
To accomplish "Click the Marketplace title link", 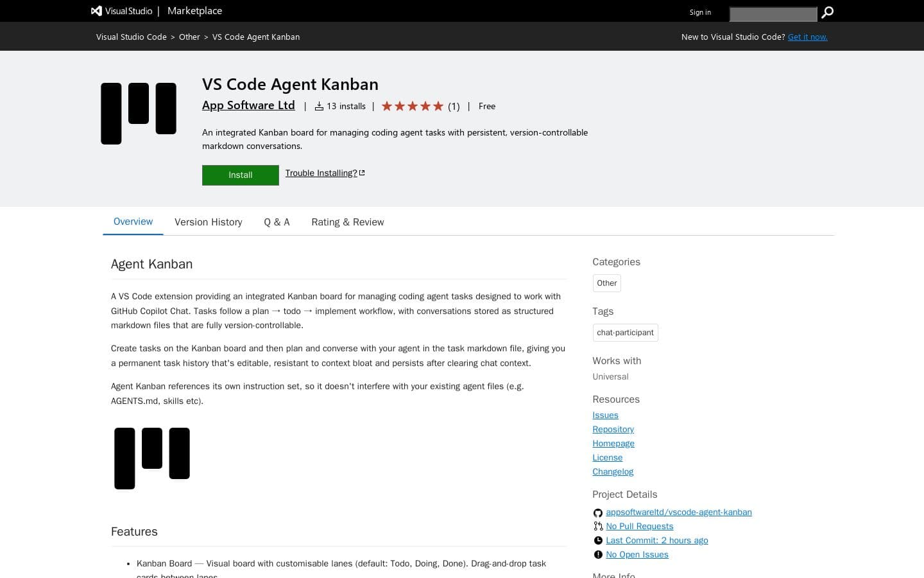I will 194,11.
